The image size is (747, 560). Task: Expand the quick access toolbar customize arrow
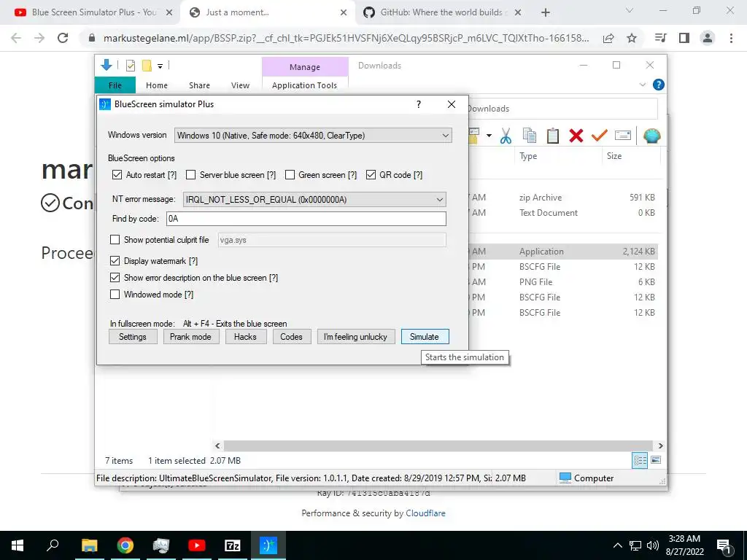pyautogui.click(x=160, y=66)
